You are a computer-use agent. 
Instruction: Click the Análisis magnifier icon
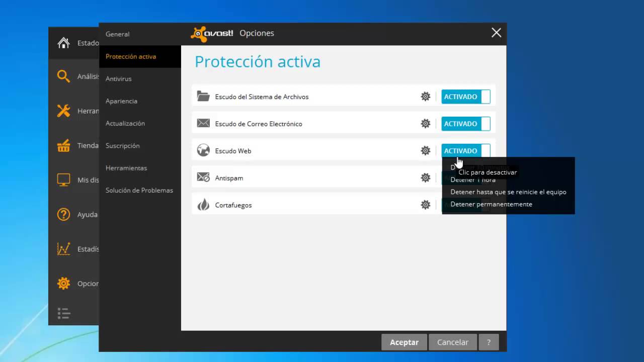tap(63, 76)
